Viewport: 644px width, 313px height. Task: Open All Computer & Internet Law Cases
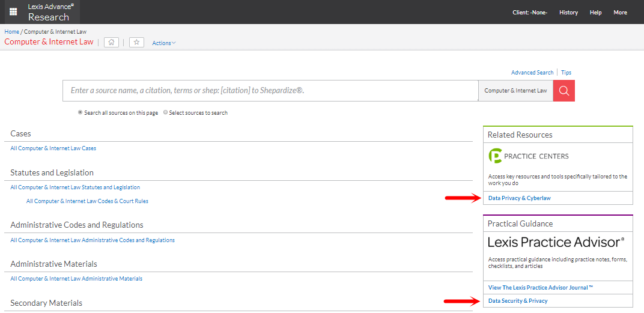point(53,148)
